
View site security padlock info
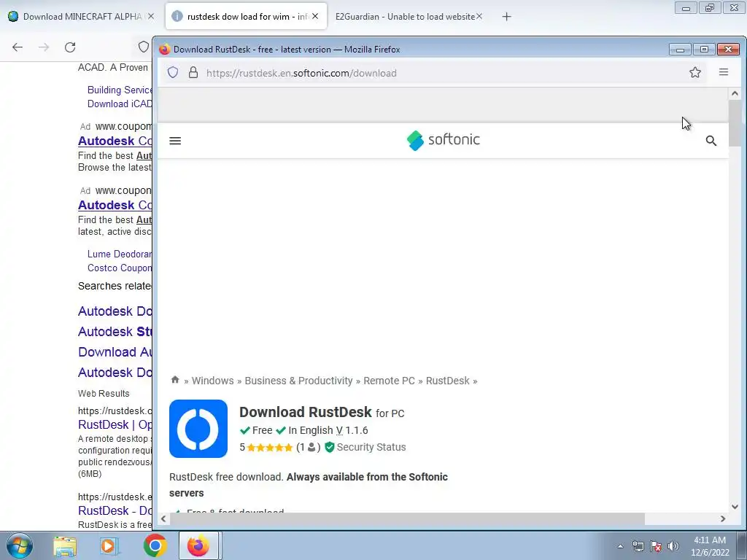pos(193,72)
